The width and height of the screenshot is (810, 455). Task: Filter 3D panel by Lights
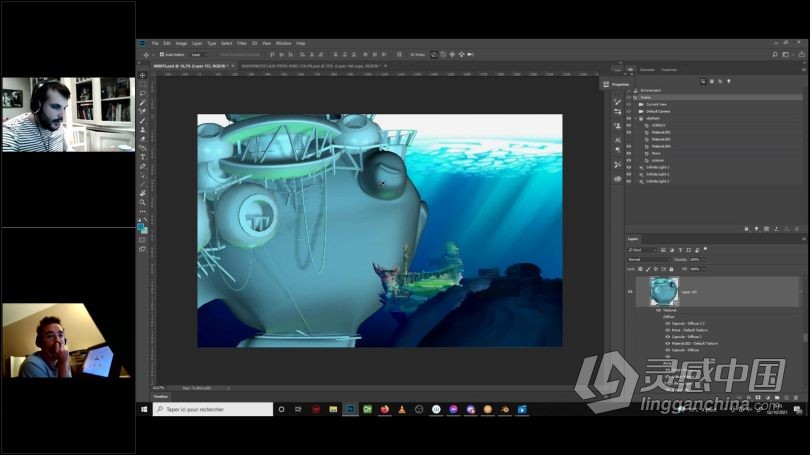point(729,81)
